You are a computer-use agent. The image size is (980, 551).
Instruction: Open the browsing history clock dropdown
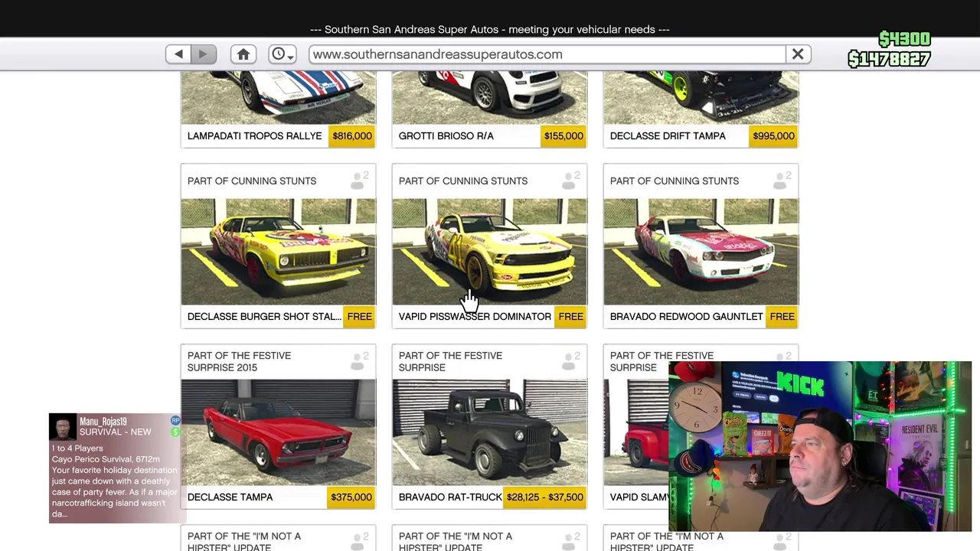(x=282, y=54)
